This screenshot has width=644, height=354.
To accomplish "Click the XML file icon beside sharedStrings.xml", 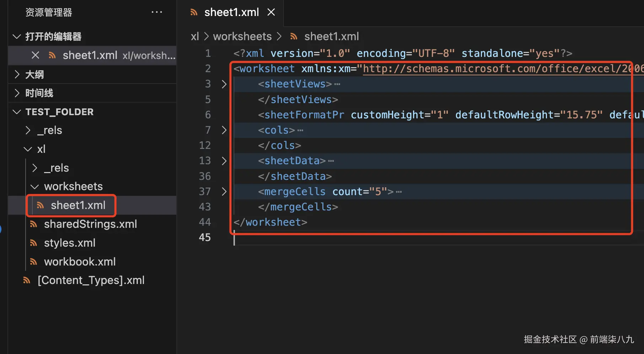I will 34,224.
